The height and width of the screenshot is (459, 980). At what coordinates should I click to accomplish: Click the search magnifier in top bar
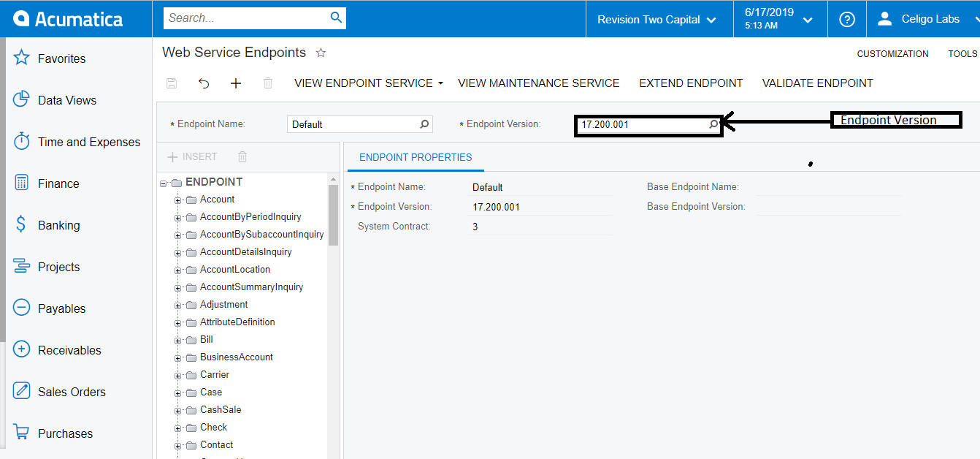pos(336,18)
